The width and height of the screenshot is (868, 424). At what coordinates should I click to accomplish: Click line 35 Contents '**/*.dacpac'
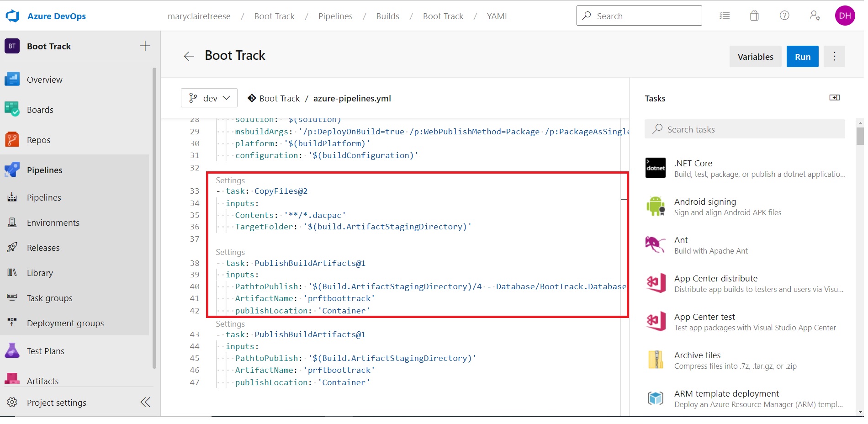point(290,215)
